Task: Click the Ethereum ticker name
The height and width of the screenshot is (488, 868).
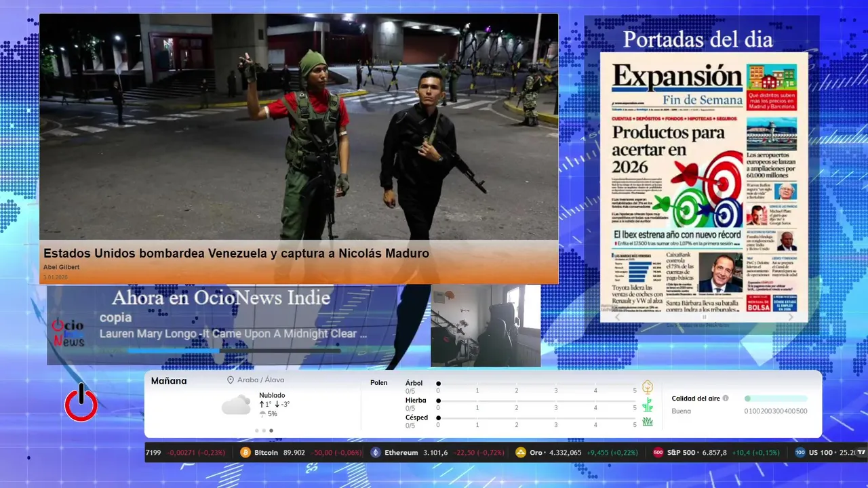Action: click(x=401, y=453)
